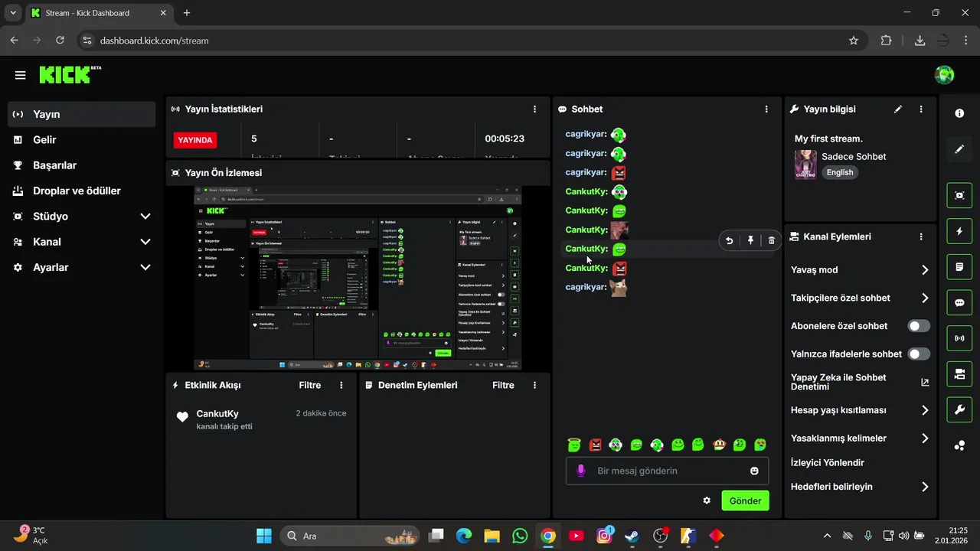Click in Bir mesaj gönderin input field
980x551 pixels.
coord(667,471)
